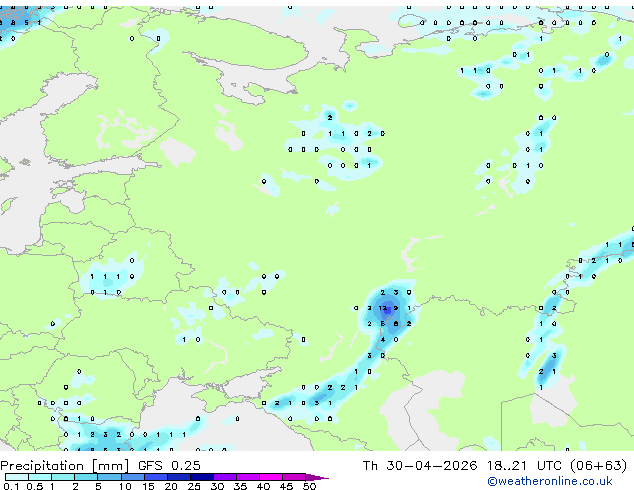Click the '30-04-2026' forecast date
This screenshot has width=634, height=490.
pos(431,466)
